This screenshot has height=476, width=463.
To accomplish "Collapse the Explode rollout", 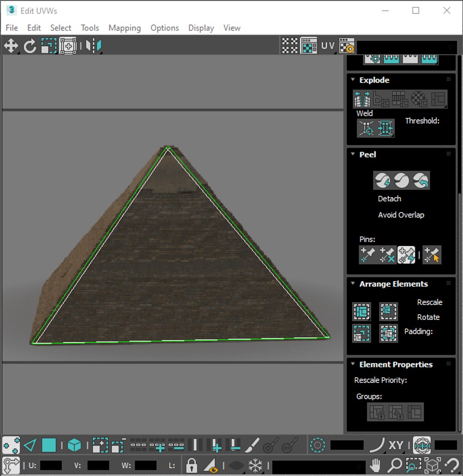I will coord(353,79).
